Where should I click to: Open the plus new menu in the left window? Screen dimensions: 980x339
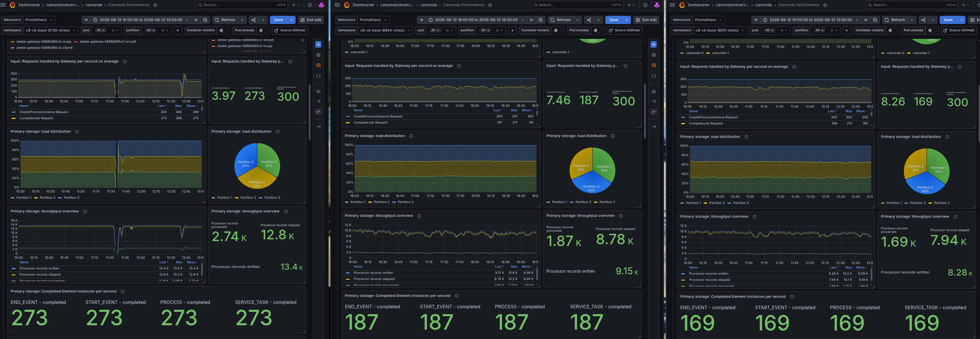[296, 5]
